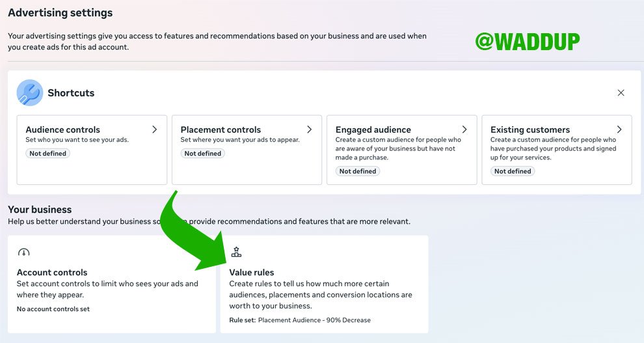The image size is (644, 343).
Task: Select the Engaged audience card title
Action: click(x=373, y=130)
